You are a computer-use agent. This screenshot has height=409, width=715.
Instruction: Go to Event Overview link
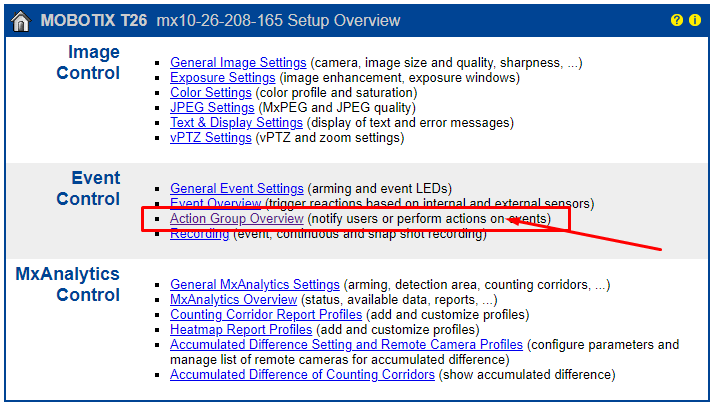point(215,203)
